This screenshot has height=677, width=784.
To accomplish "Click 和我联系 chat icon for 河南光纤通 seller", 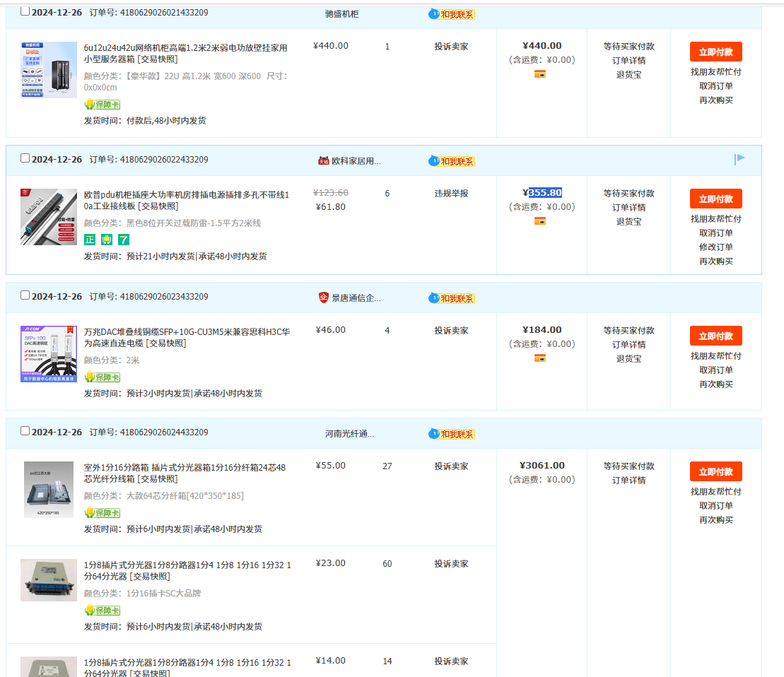I will click(x=451, y=434).
